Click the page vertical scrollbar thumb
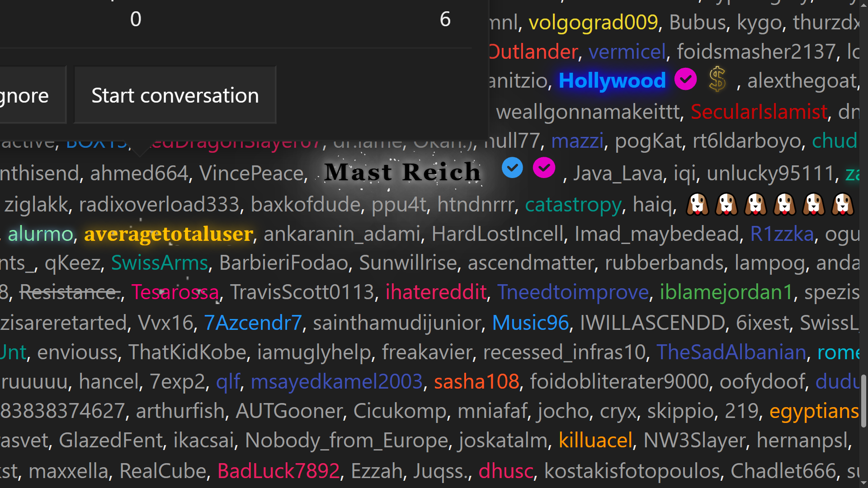 point(863,400)
